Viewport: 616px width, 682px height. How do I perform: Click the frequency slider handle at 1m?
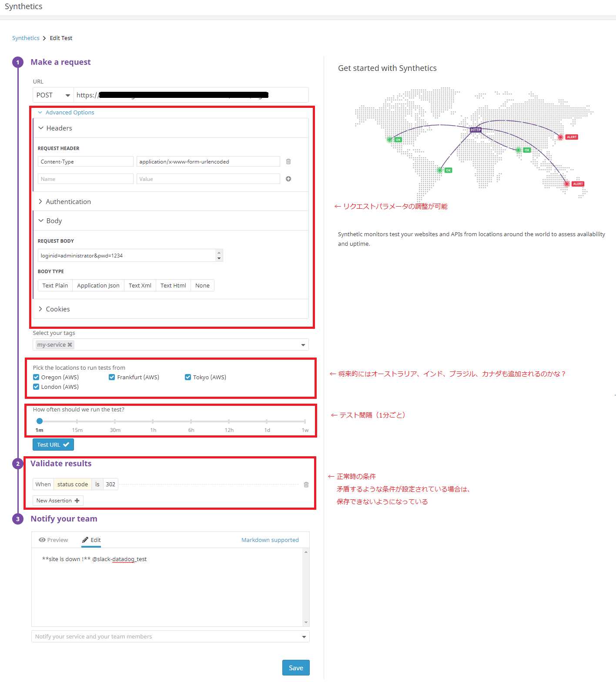pos(40,421)
